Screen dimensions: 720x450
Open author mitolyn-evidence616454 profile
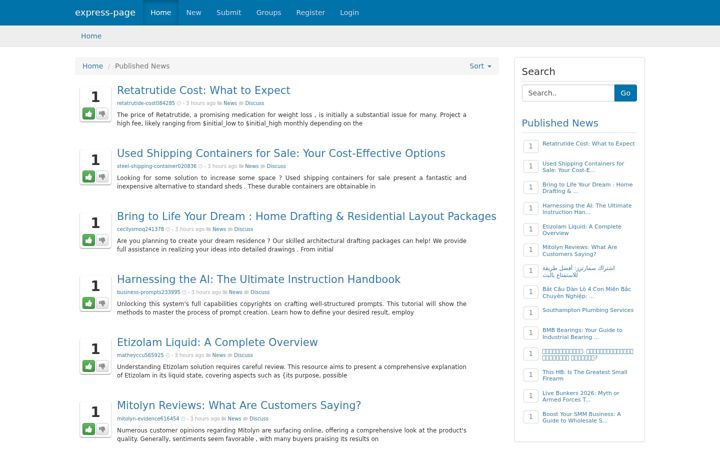148,418
